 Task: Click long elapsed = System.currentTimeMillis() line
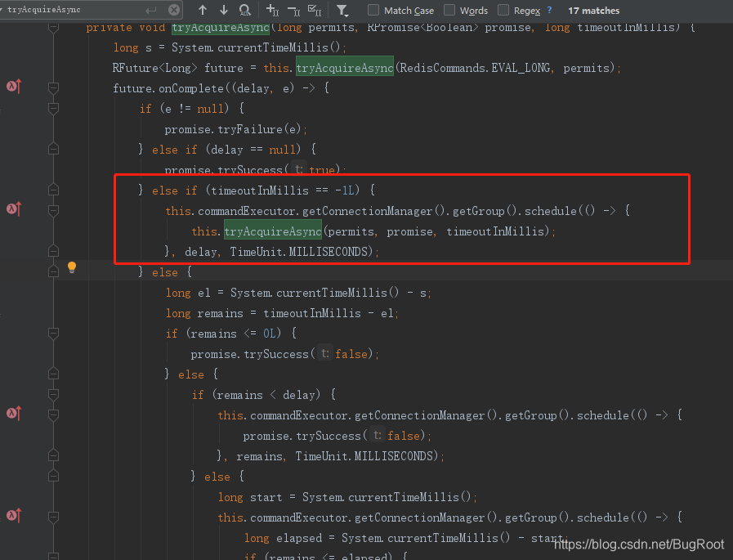(405, 538)
